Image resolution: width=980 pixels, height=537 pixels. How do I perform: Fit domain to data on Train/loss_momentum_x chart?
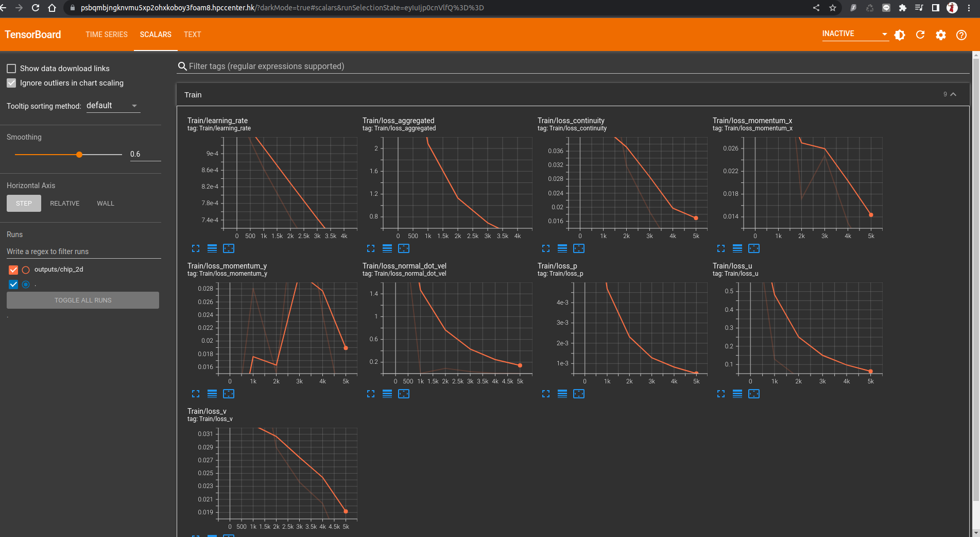point(754,248)
